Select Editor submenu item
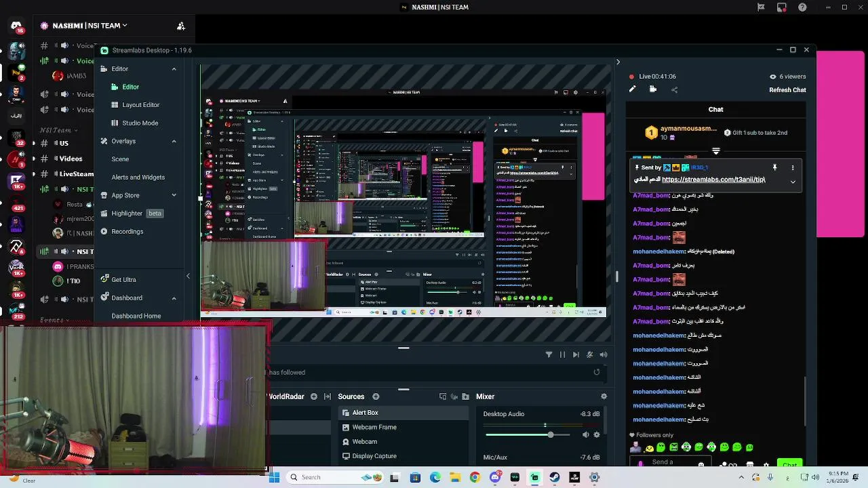Viewport: 868px width, 488px height. click(130, 87)
